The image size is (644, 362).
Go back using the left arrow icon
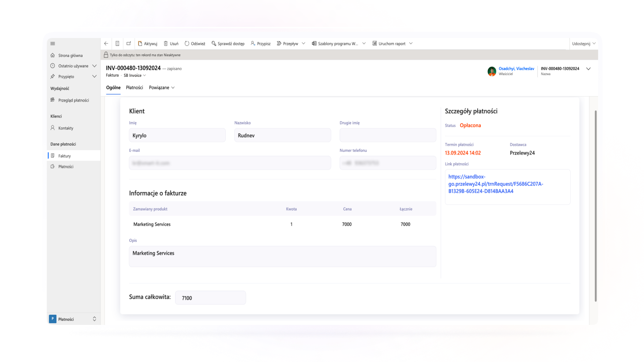click(106, 44)
